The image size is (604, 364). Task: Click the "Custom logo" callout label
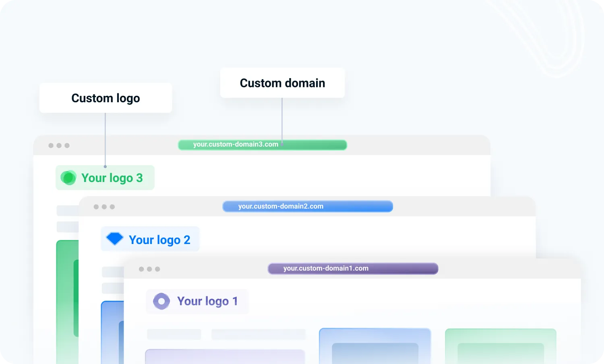coord(105,98)
